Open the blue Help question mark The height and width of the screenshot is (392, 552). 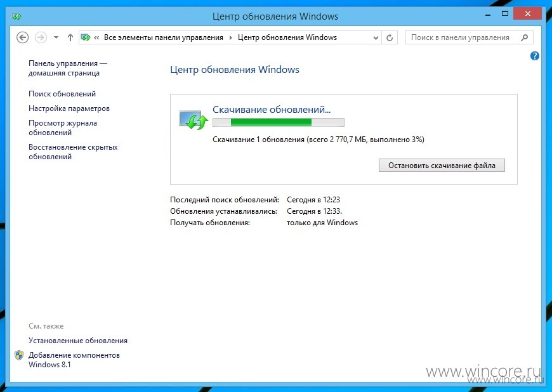pos(534,56)
